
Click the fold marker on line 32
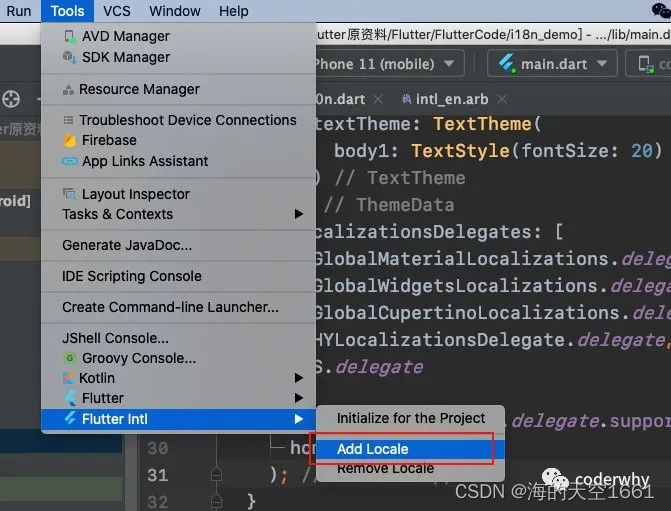pos(216,501)
